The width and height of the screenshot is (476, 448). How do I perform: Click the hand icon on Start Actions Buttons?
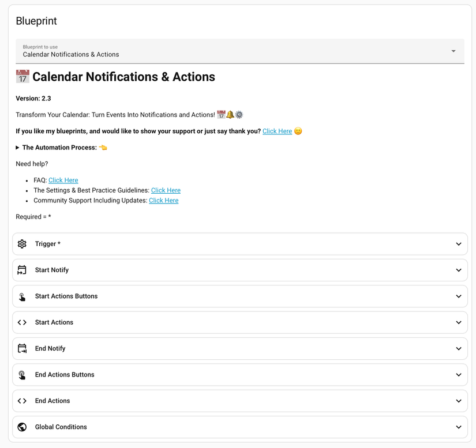[x=22, y=296]
